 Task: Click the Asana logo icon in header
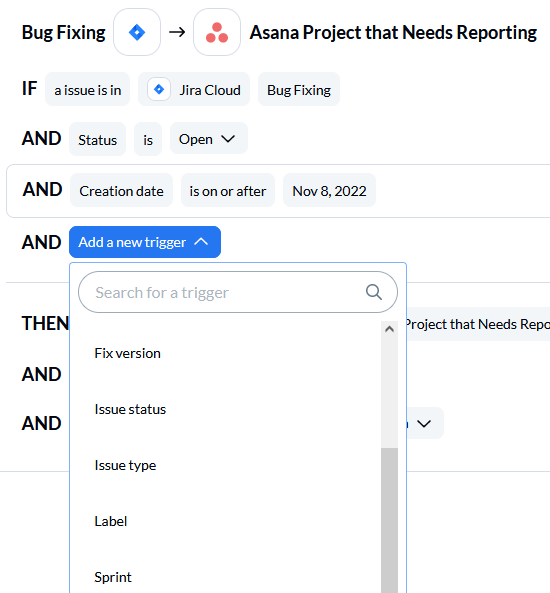[x=217, y=32]
